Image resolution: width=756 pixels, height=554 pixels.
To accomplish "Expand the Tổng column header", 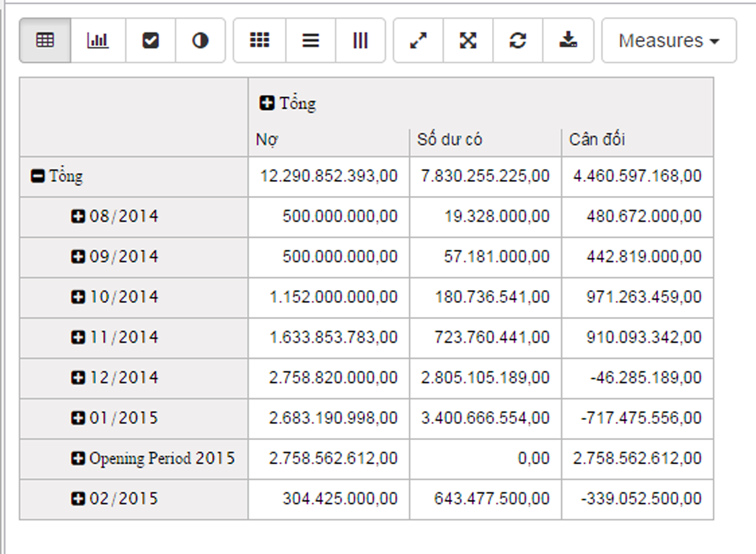I will pos(267,103).
